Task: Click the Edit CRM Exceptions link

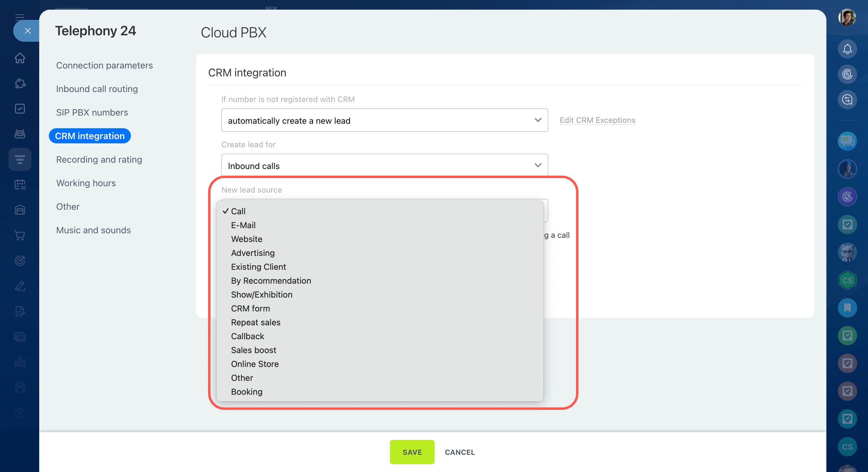Action: click(597, 120)
